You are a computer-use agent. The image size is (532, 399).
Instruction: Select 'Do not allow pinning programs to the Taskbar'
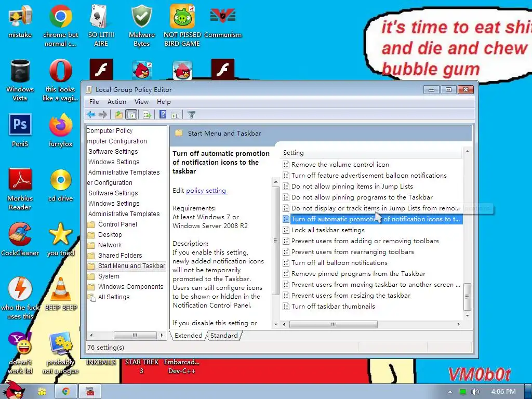click(362, 197)
